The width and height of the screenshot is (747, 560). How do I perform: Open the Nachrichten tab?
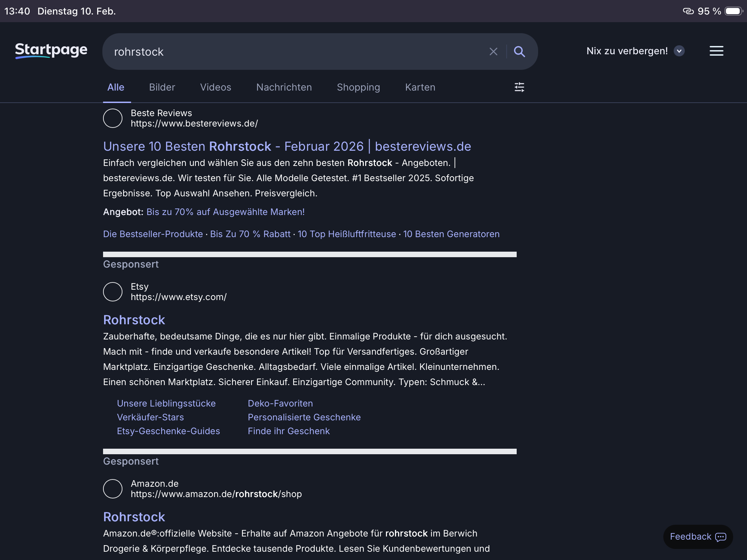point(284,87)
